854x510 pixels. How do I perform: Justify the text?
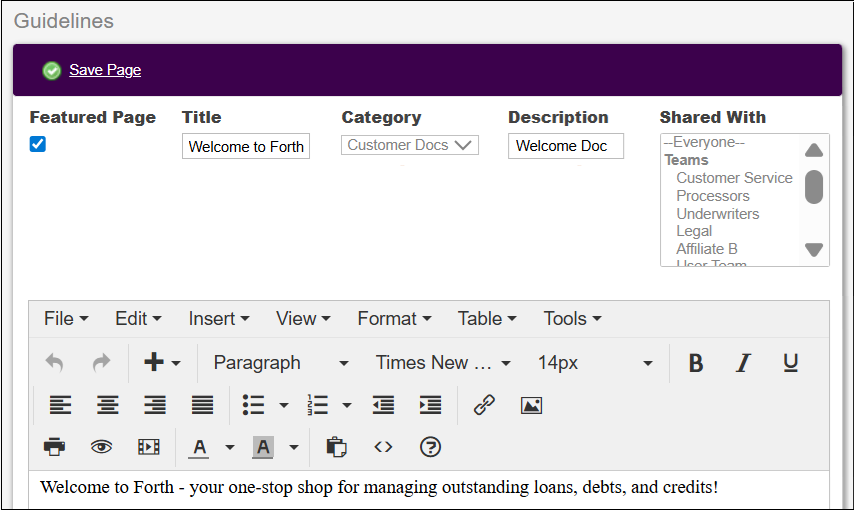[x=203, y=405]
